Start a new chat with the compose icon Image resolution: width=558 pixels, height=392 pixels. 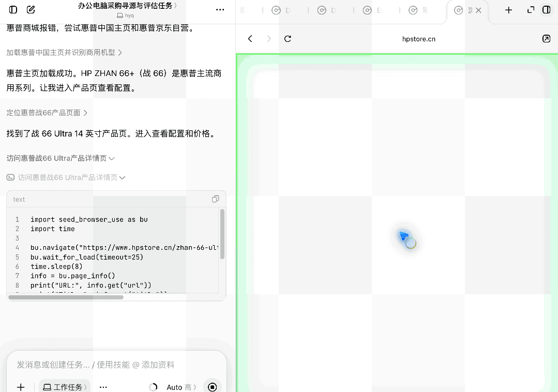click(x=31, y=10)
